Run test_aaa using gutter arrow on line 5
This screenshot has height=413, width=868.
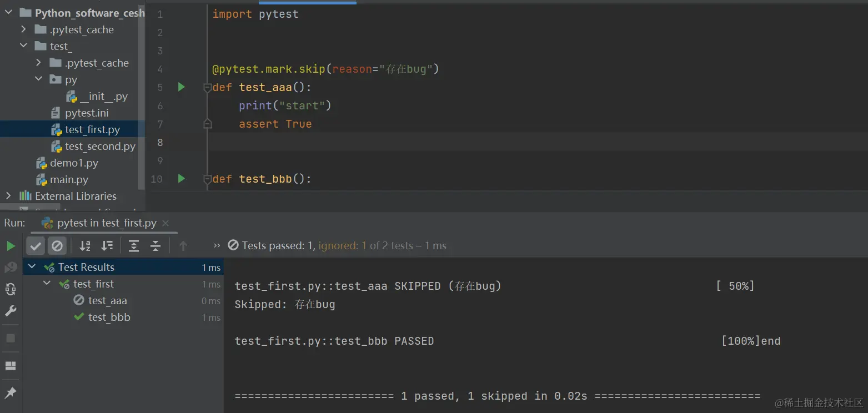point(181,87)
